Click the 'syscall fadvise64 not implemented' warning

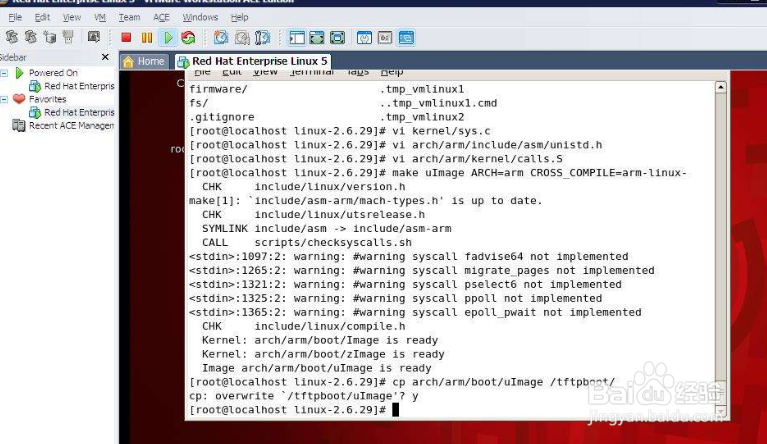coord(408,256)
